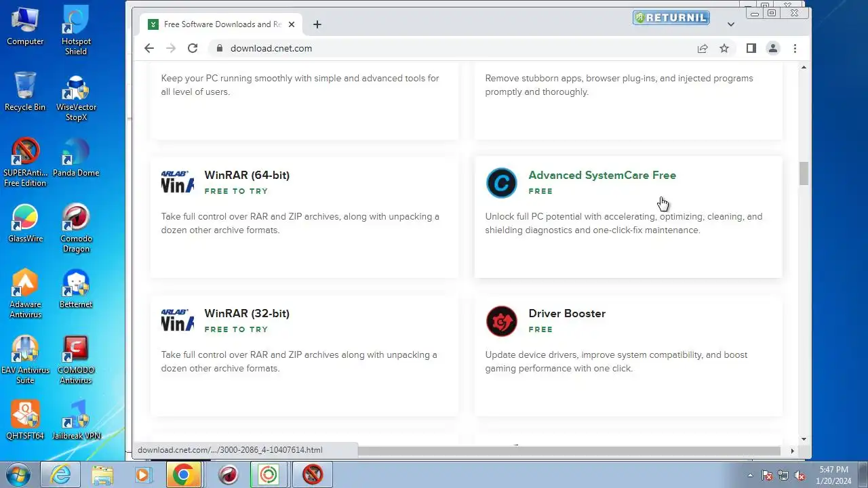Click the scrollbar down arrow
868x488 pixels.
point(804,439)
